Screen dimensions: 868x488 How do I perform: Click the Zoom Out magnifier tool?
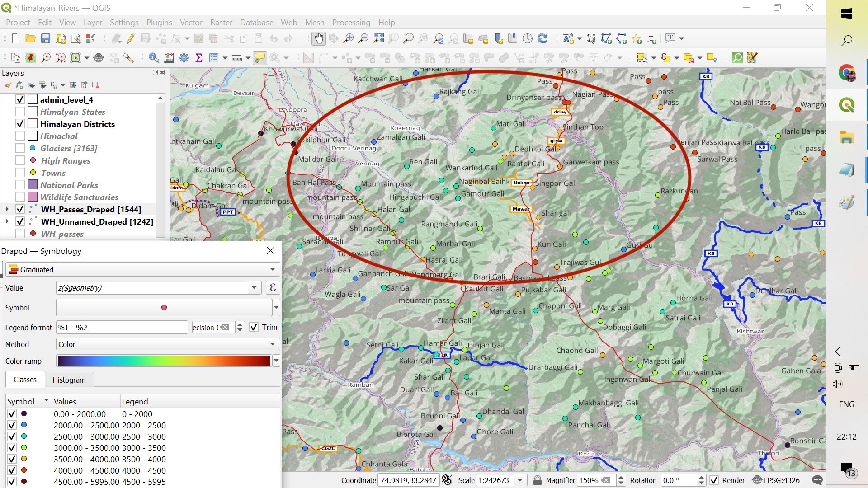coord(363,38)
